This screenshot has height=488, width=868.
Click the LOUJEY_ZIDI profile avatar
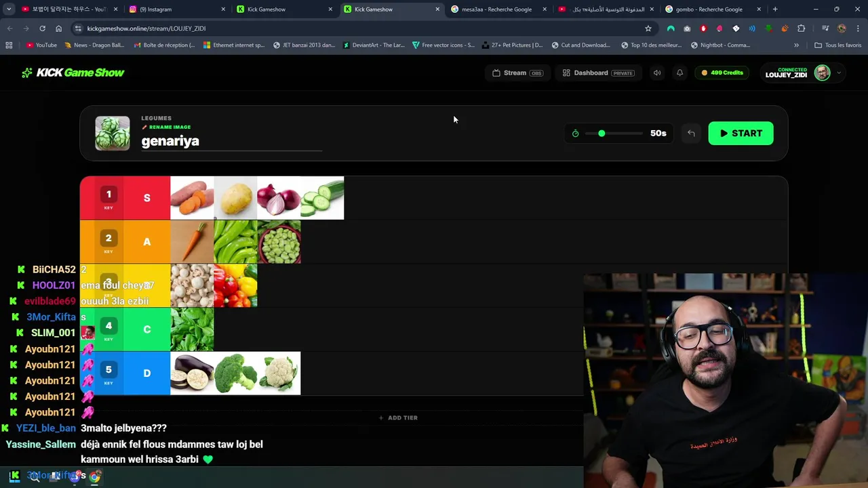pyautogui.click(x=822, y=73)
